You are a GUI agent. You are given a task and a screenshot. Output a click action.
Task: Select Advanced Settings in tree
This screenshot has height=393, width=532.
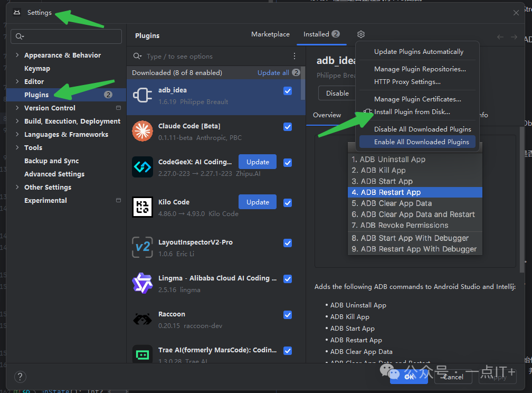[54, 174]
